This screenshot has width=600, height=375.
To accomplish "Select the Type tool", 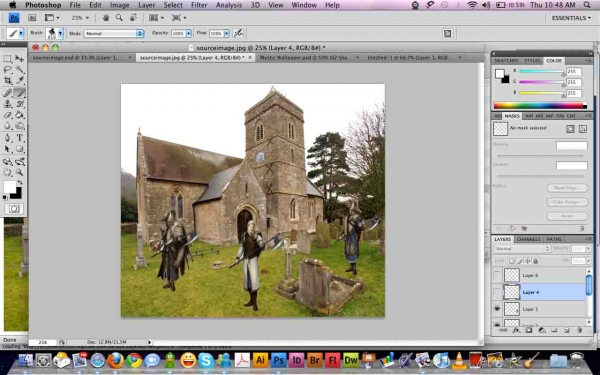I will point(20,138).
